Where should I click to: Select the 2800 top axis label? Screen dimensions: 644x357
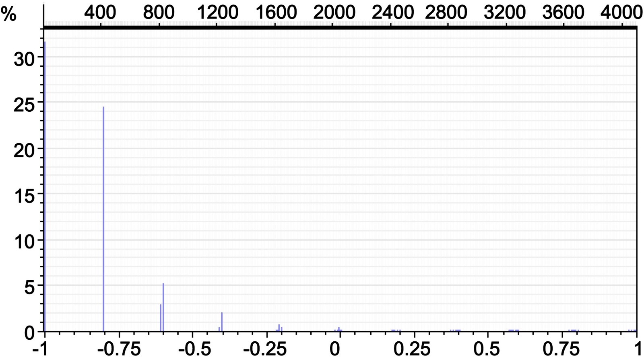click(x=446, y=13)
